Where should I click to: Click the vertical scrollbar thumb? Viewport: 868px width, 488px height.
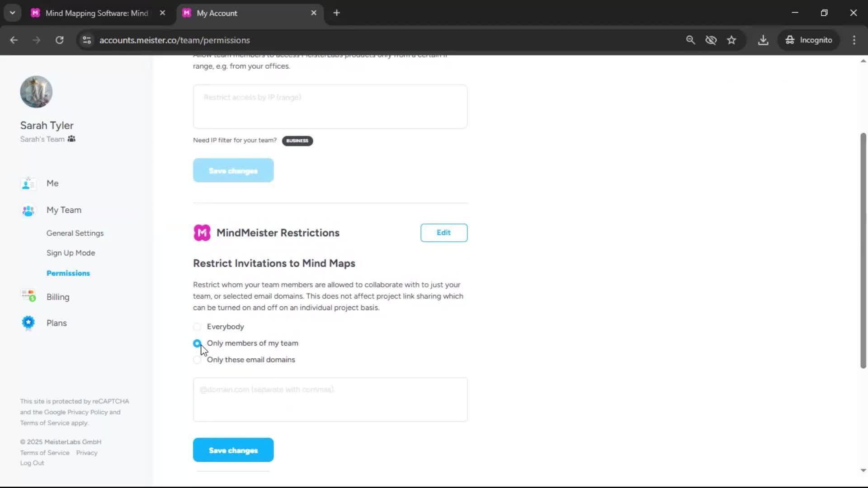863,251
